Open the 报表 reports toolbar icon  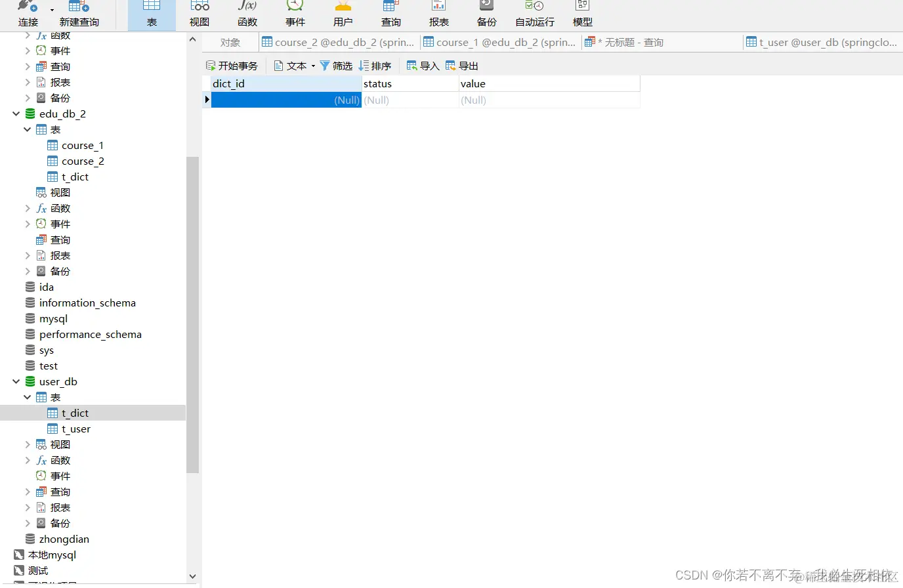coord(439,14)
